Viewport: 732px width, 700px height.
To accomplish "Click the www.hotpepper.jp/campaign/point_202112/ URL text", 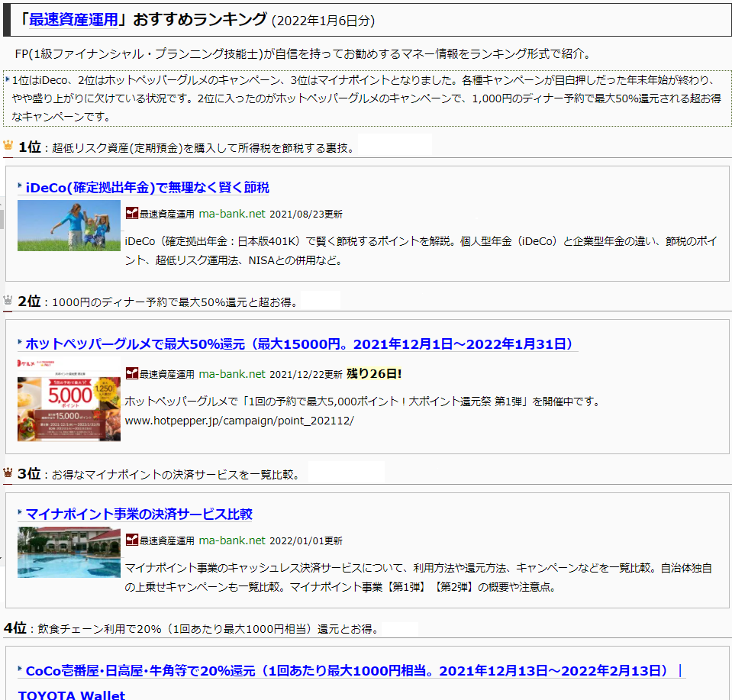I will coord(240,421).
